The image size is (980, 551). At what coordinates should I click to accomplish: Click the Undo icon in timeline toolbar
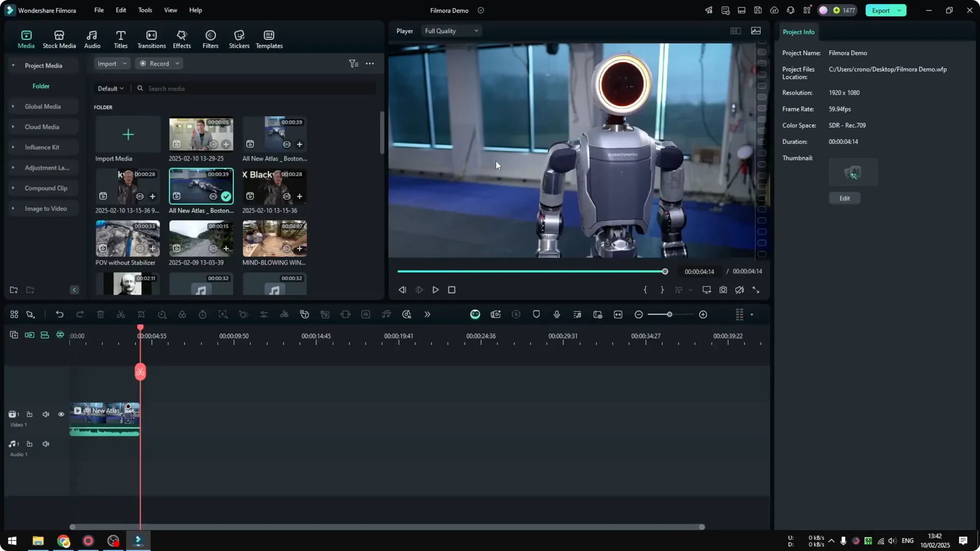pyautogui.click(x=60, y=314)
